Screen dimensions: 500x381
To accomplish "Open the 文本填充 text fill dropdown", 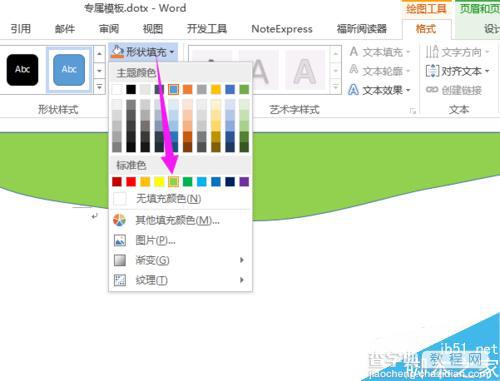I will coord(379,52).
